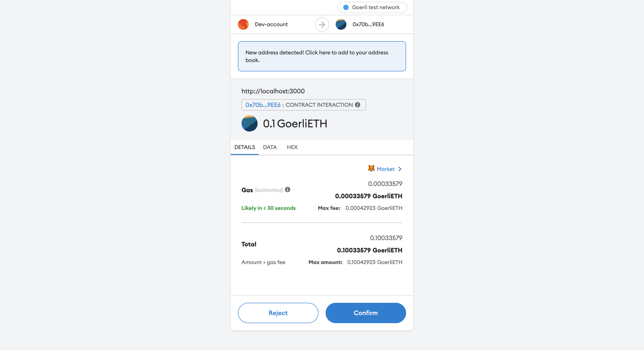This screenshot has height=350, width=644.
Task: Click the blue dot in Goerli network pill
Action: (x=346, y=8)
